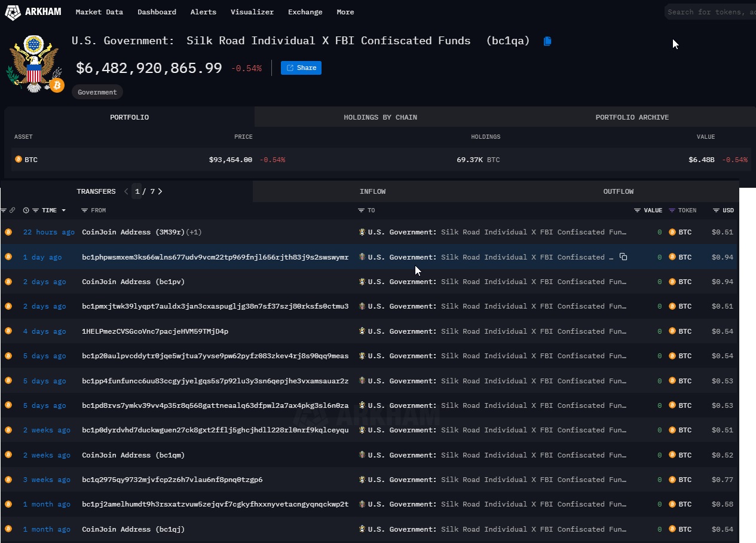Open the VALUE filter dropdown
This screenshot has width=756, height=543.
pyautogui.click(x=637, y=210)
